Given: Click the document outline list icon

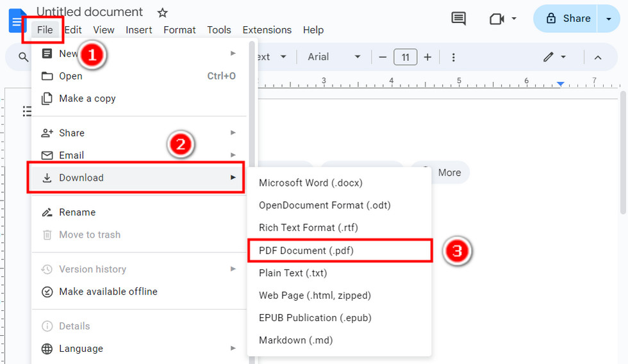Looking at the screenshot, I should coord(27,112).
